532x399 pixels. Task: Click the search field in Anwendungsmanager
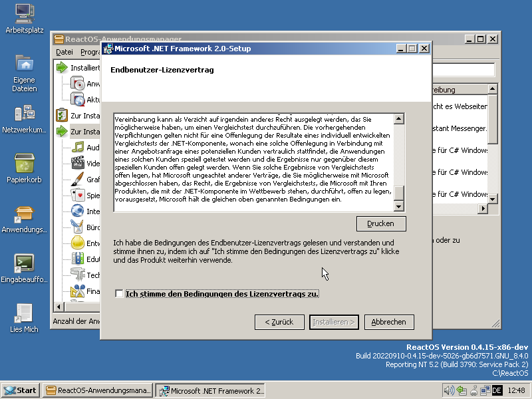(464, 70)
